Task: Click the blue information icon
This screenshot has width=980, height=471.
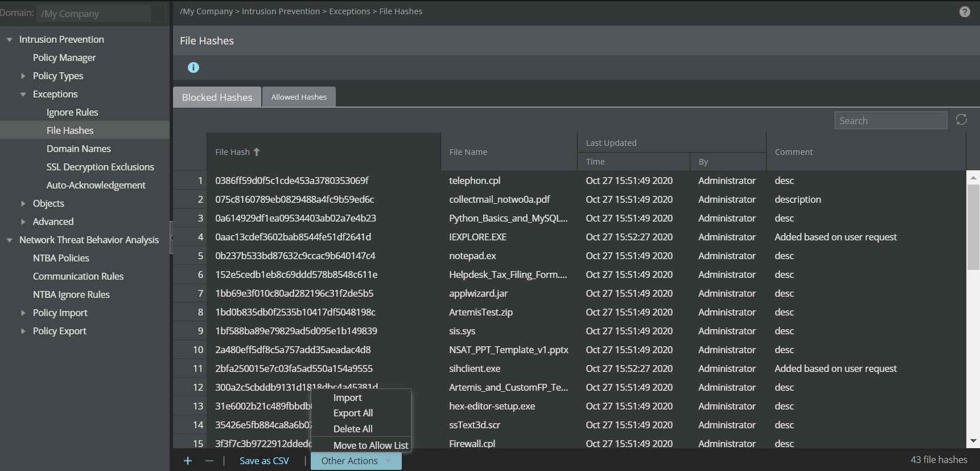Action: click(193, 68)
